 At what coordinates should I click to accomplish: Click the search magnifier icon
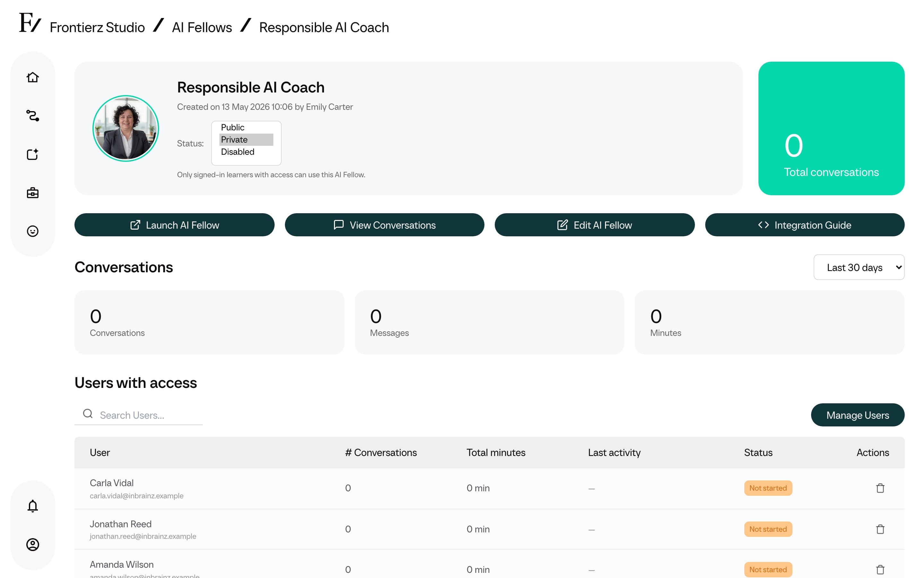click(88, 414)
